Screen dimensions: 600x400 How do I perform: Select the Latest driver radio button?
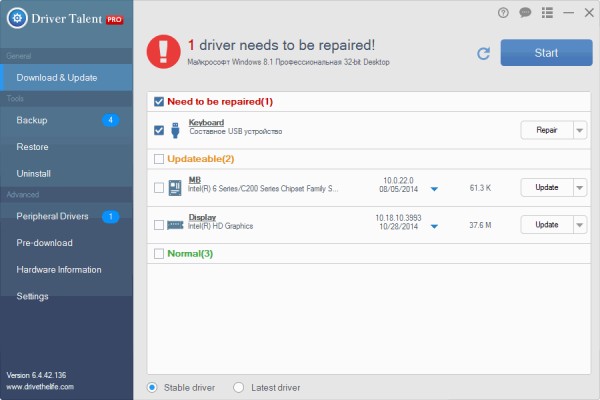(238, 387)
